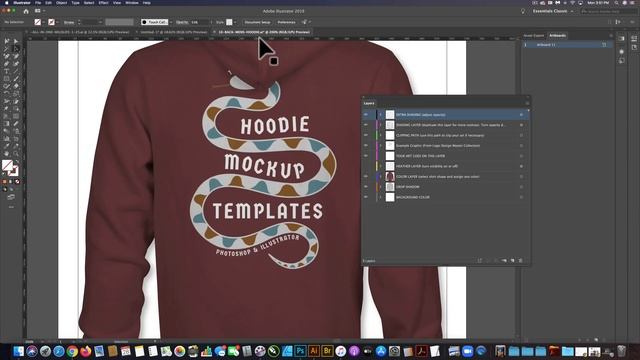Select Artboard 1 row in Artboards panel
The width and height of the screenshot is (640, 360).
click(x=567, y=44)
